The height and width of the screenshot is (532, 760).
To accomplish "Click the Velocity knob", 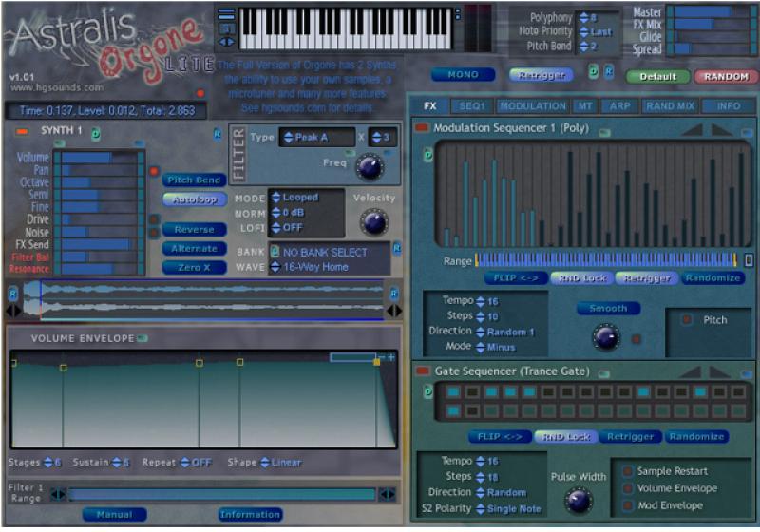I will pos(374,222).
